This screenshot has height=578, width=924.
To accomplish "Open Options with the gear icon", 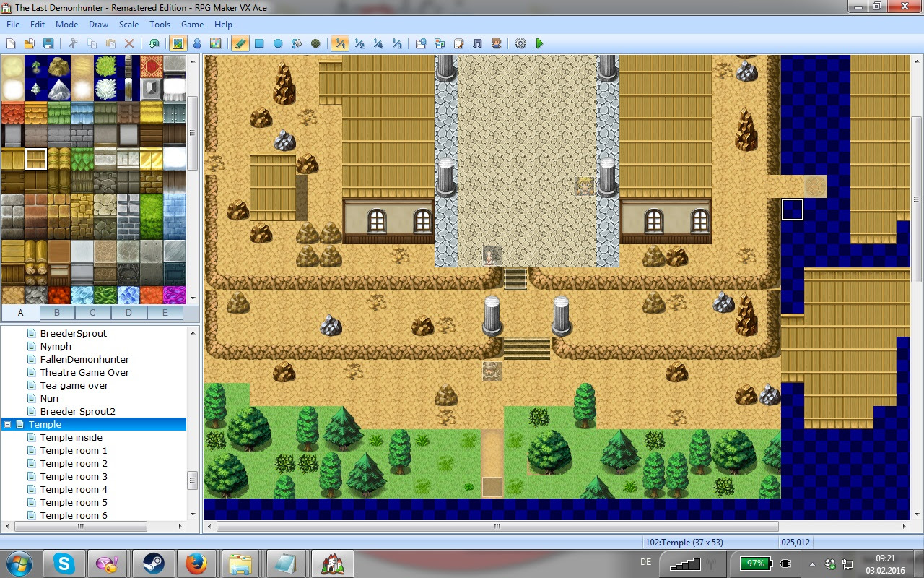I will (x=520, y=43).
